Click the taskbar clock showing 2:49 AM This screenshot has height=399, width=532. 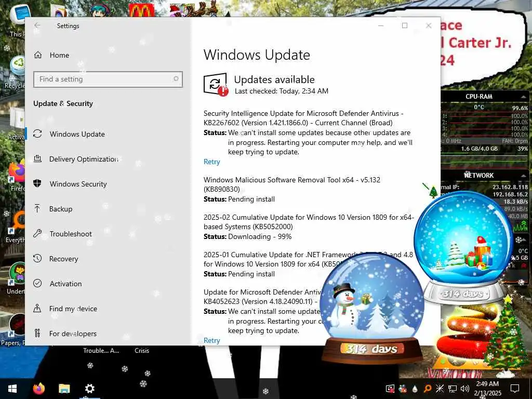pyautogui.click(x=487, y=389)
